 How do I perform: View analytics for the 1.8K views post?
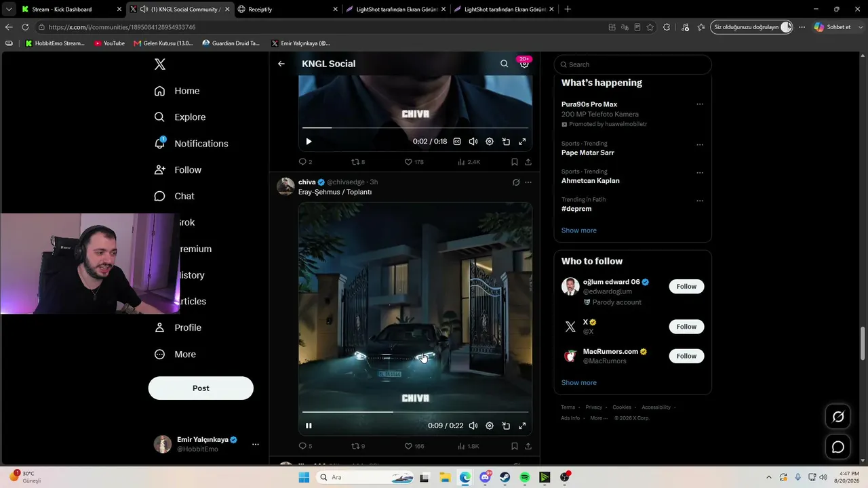[x=469, y=446]
